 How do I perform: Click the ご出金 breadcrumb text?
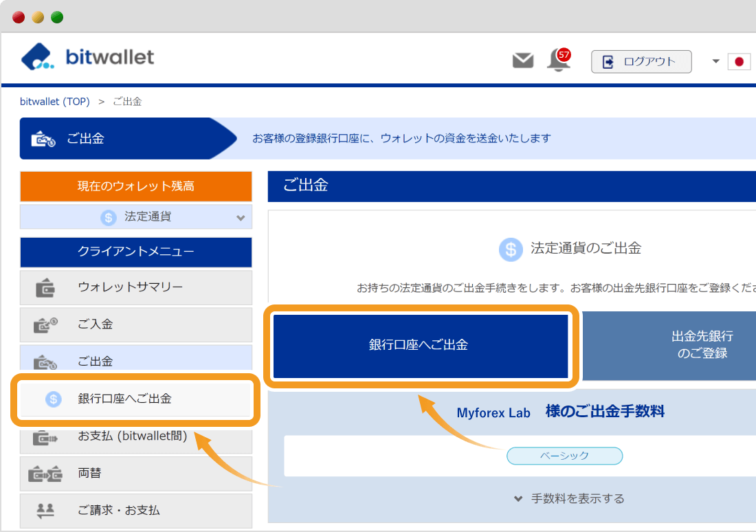pyautogui.click(x=127, y=102)
